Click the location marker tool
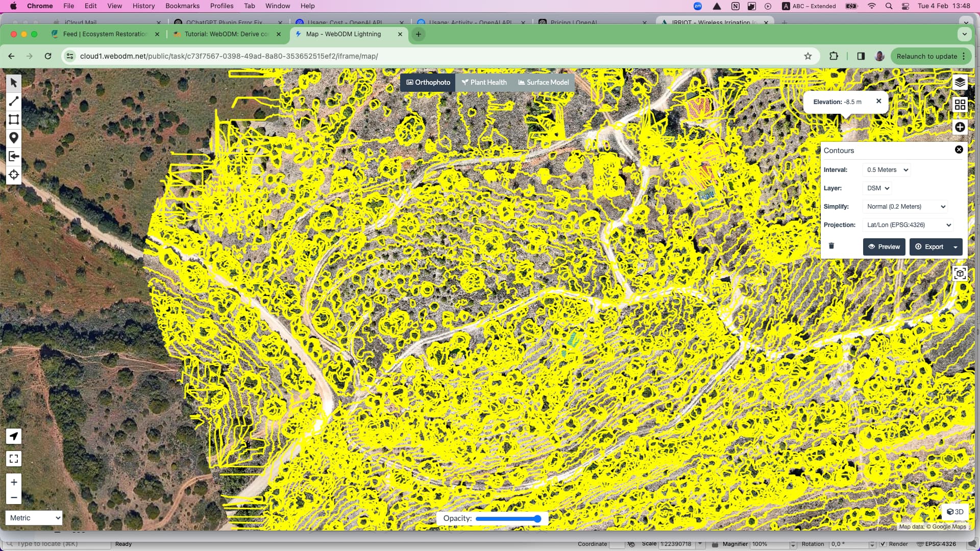The width and height of the screenshot is (980, 551). click(x=14, y=138)
